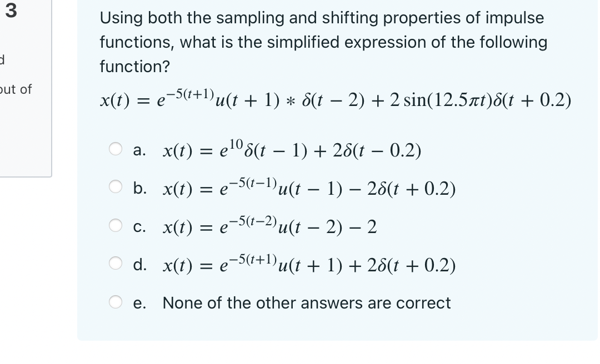Select radio button for answer option c
The image size is (600, 364).
(x=115, y=225)
